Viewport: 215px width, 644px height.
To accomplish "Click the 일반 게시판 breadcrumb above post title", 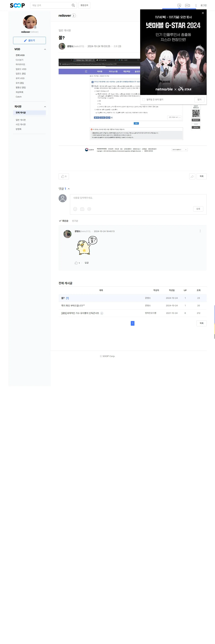I will 65,30.
